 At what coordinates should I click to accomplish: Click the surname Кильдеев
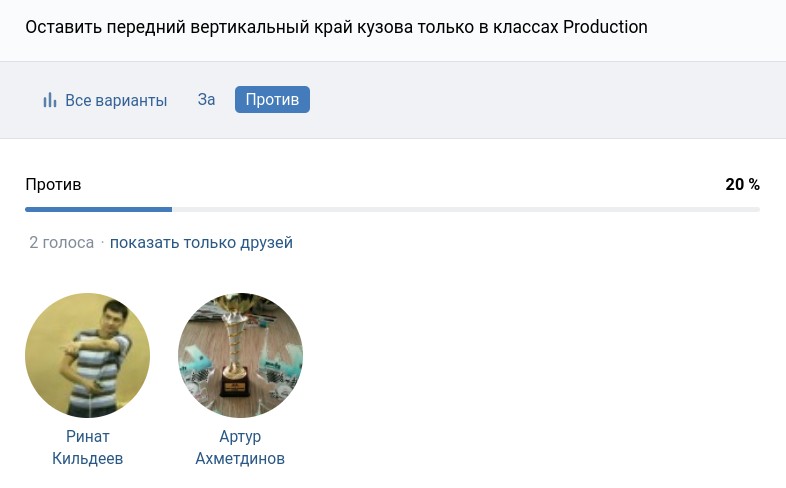point(87,459)
